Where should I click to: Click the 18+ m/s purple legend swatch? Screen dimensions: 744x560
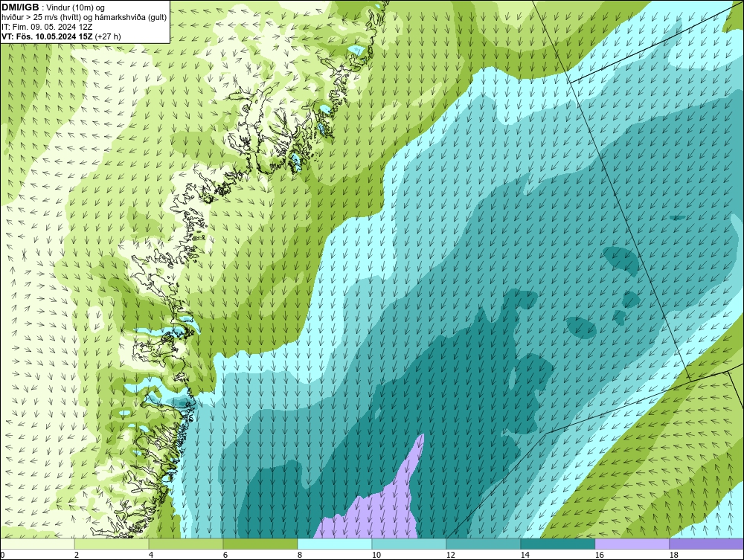coord(707,544)
